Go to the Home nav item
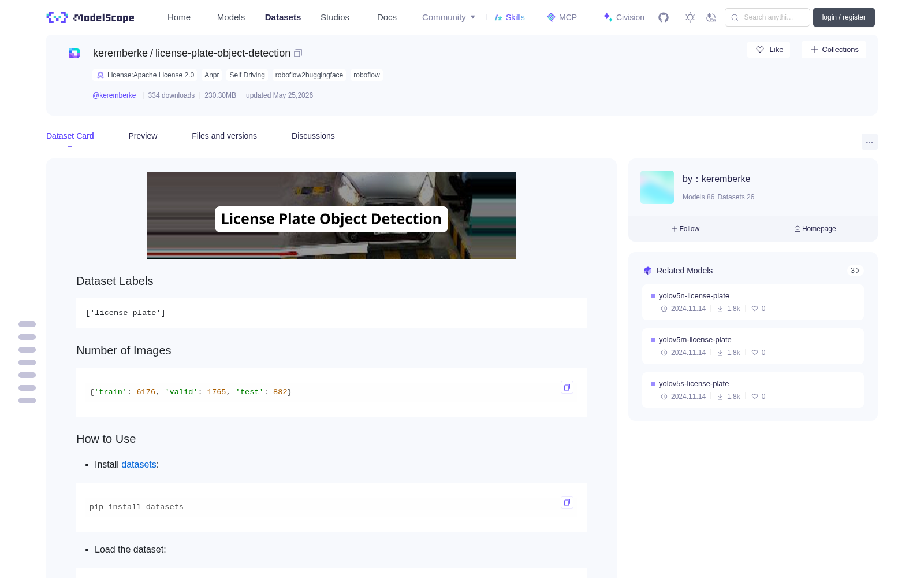924x578 pixels. [x=179, y=17]
